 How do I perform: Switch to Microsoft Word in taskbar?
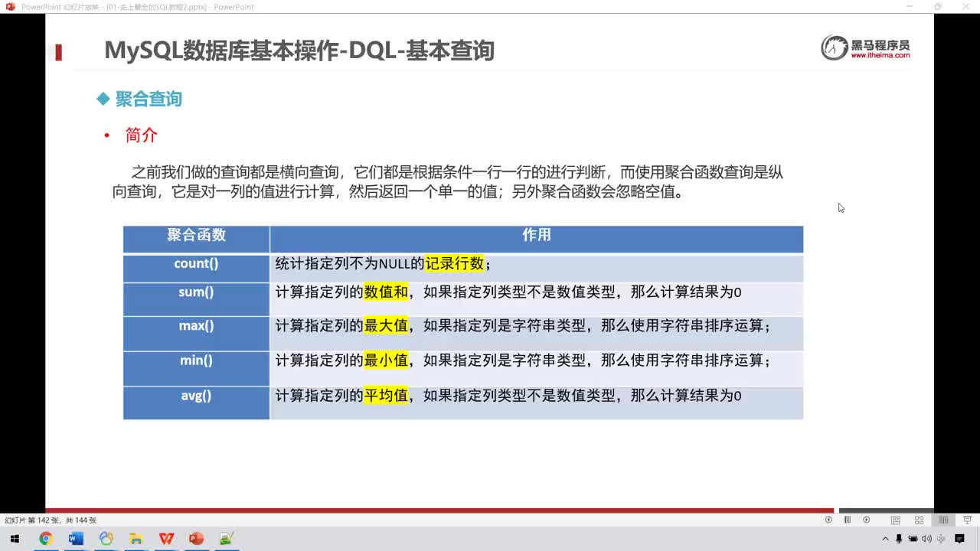[76, 539]
